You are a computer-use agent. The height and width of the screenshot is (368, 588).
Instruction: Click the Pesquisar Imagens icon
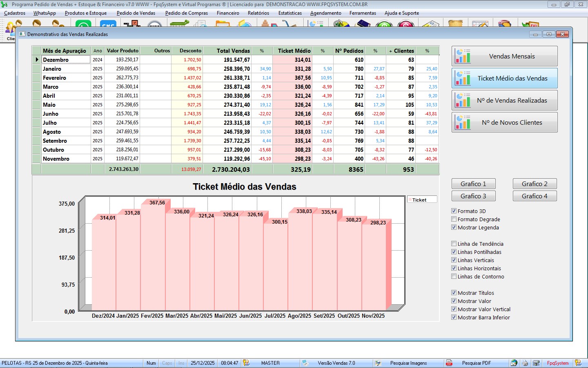coord(378,363)
